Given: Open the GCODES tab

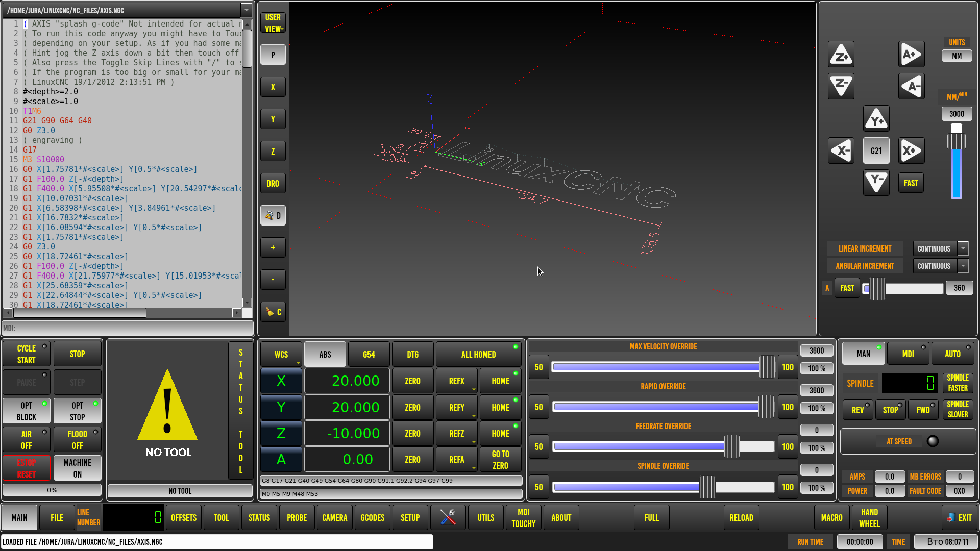Looking at the screenshot, I should coord(373,517).
